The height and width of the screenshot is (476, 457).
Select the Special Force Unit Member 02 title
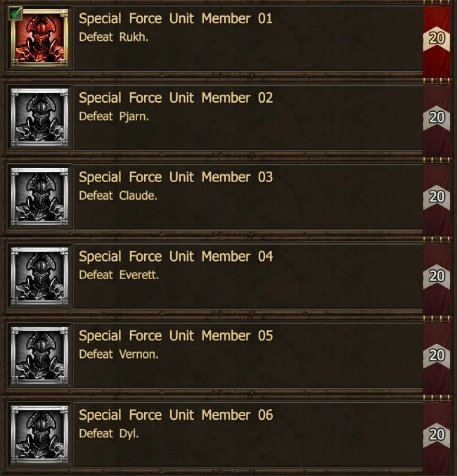(x=176, y=98)
